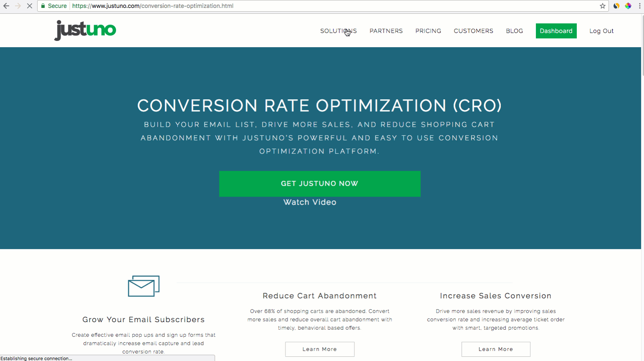
Task: Click the email envelope icon
Action: 144,286
